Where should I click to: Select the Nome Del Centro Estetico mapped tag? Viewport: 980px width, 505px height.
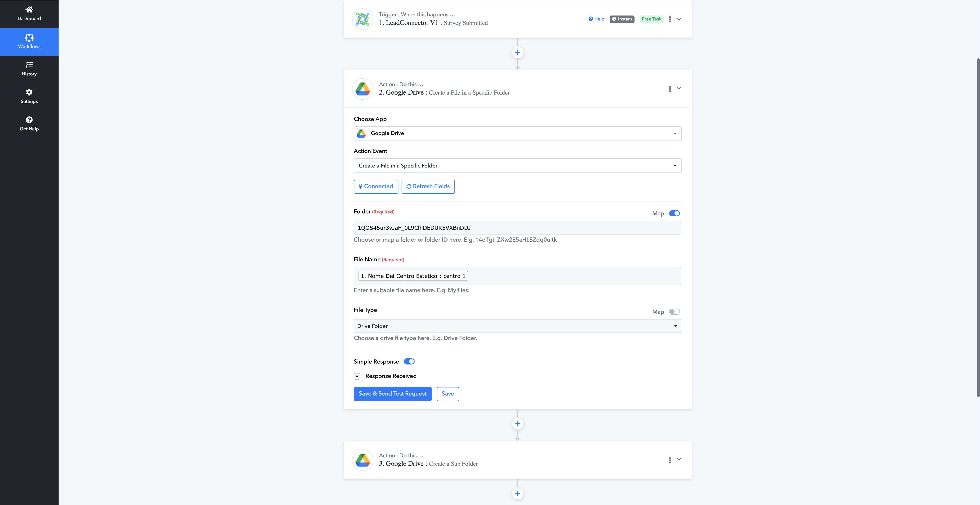tap(413, 276)
